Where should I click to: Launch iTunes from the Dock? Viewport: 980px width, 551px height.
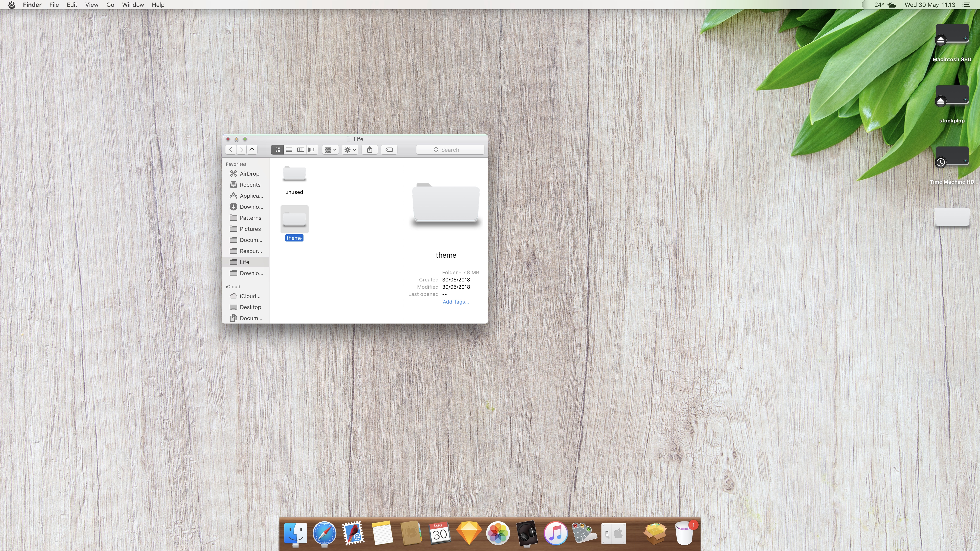[556, 533]
